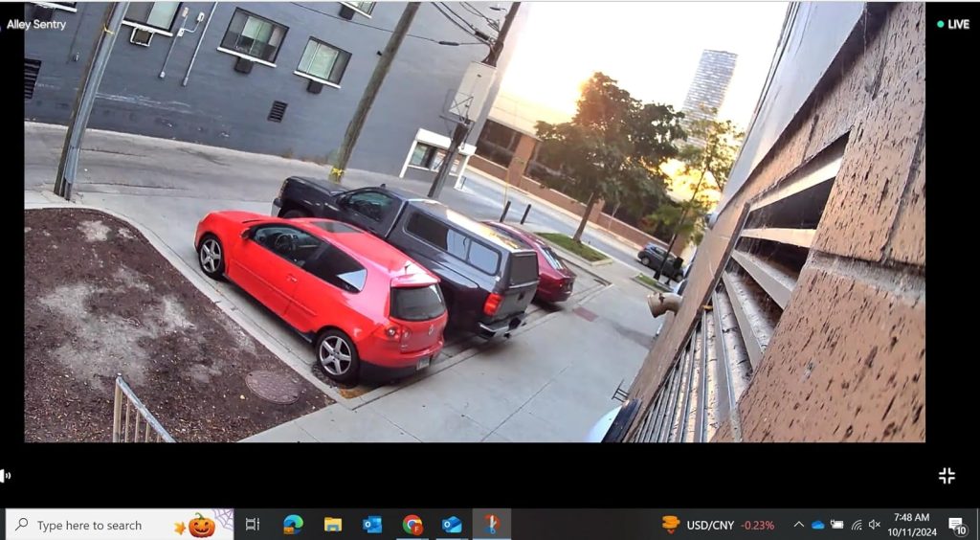Click the LIVE indicator on the camera feed
The image size is (980, 540).
coord(953,24)
